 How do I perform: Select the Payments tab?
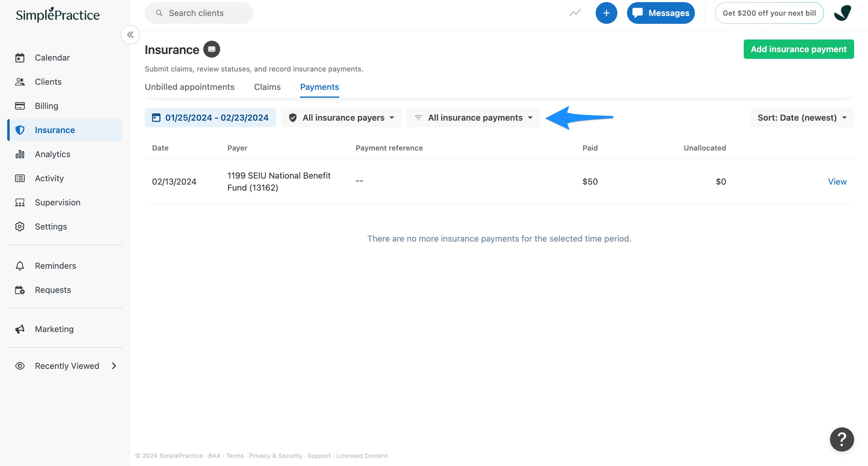point(319,87)
